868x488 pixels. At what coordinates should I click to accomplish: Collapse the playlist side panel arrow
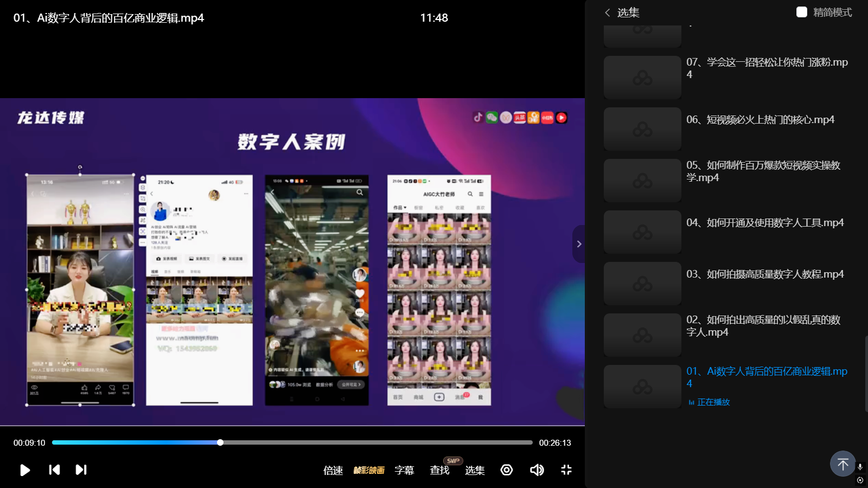pyautogui.click(x=579, y=244)
